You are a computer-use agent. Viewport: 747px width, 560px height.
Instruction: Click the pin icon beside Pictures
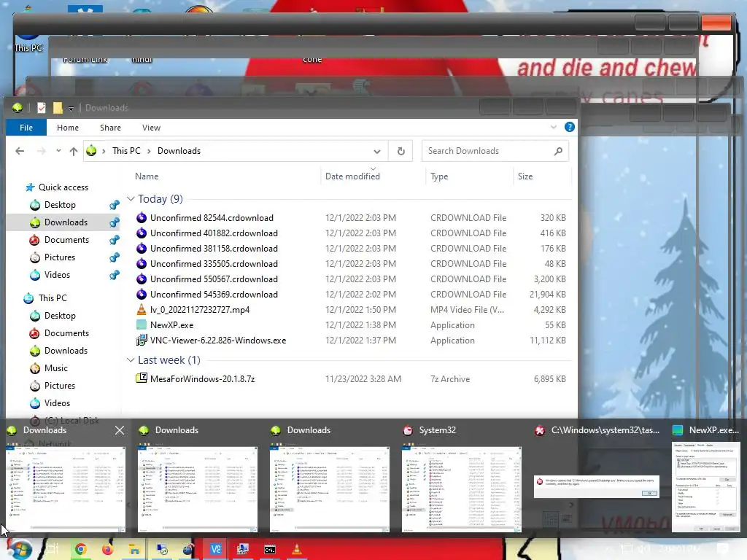click(x=115, y=257)
